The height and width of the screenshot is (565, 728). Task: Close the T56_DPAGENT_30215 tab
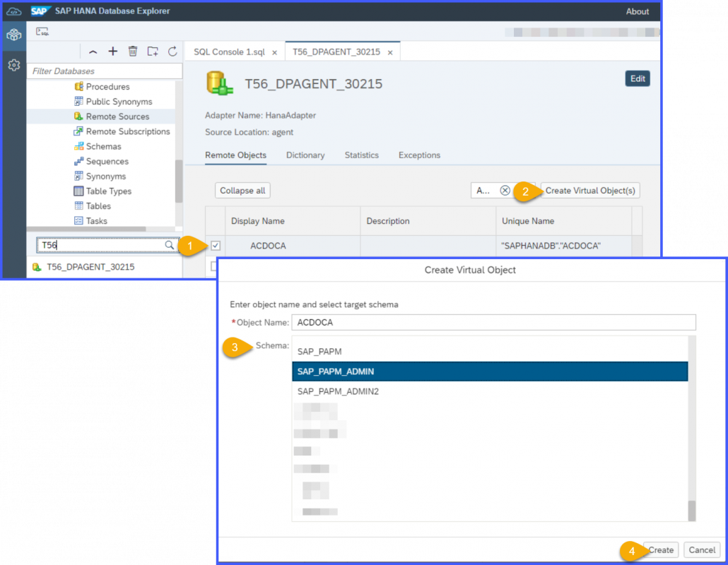click(x=390, y=52)
